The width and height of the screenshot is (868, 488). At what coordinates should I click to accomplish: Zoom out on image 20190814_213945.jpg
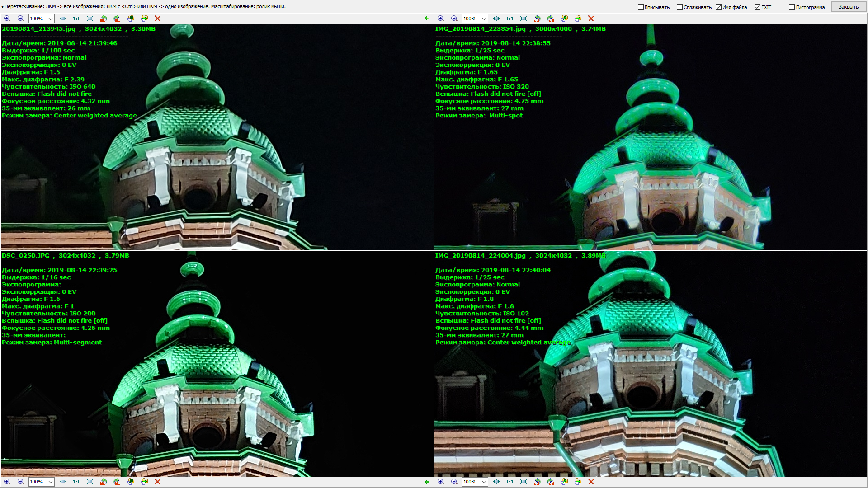[21, 19]
